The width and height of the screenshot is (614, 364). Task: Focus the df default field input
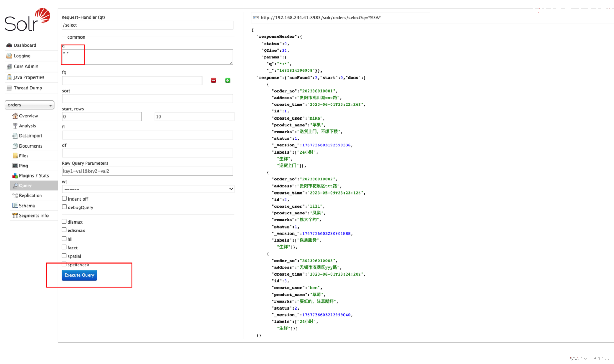147,153
